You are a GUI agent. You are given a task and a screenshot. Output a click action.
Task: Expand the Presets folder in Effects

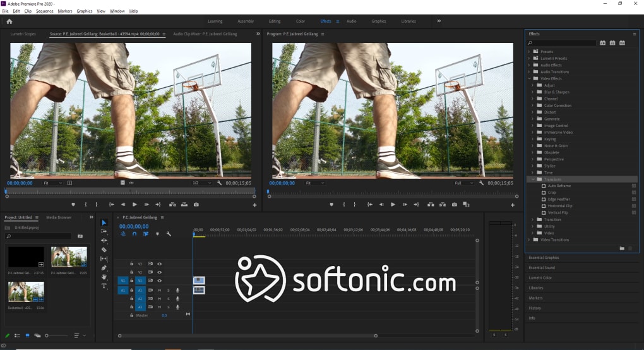529,52
